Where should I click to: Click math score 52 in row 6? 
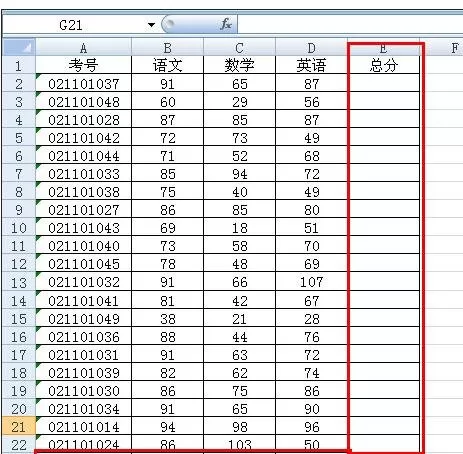[240, 155]
